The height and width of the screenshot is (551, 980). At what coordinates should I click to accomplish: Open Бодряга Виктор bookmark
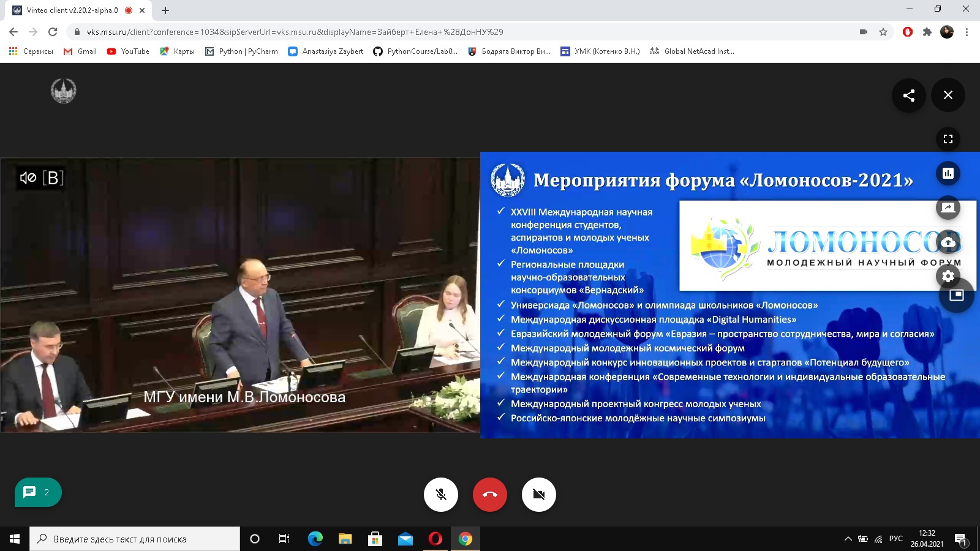pos(509,51)
